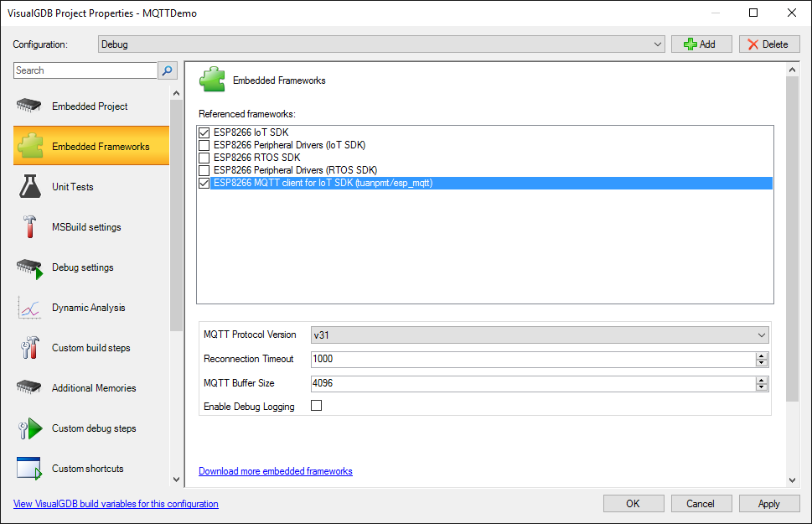Check ESP8266 Peripheral Drivers (RTOS SDK)
Viewport: 812px width, 524px height.
[204, 170]
